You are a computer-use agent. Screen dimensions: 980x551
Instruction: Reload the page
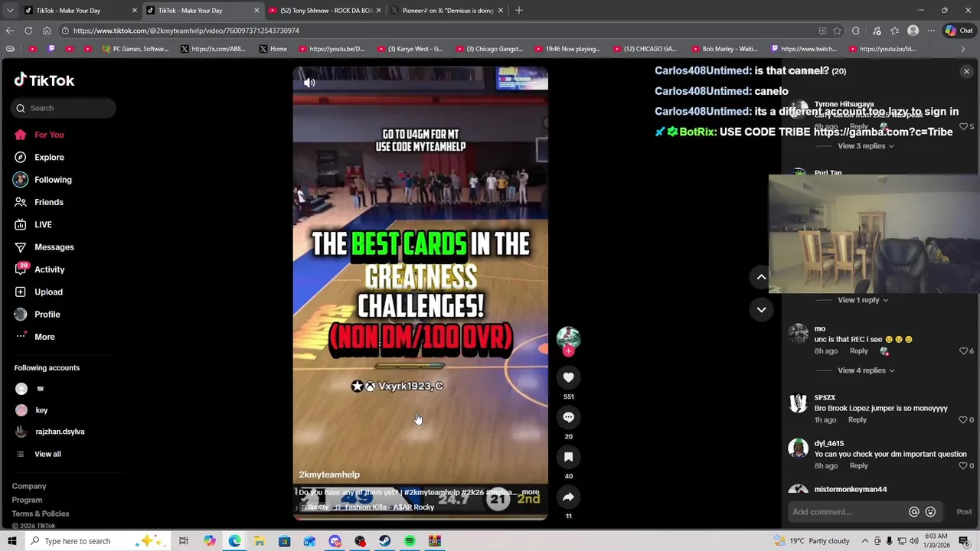28,31
